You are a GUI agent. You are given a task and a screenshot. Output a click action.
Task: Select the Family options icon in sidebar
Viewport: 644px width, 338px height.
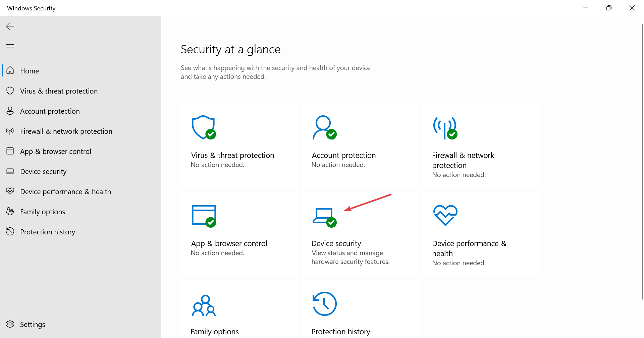coord(10,211)
